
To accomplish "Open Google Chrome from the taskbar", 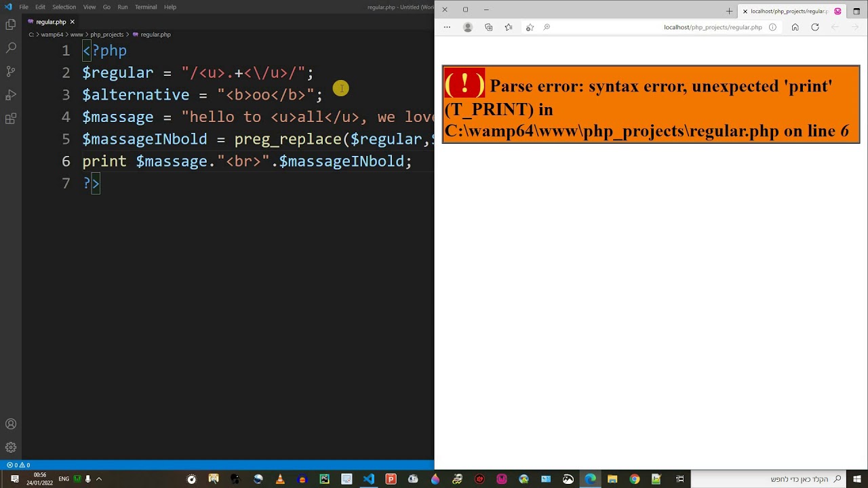I will pos(634,479).
